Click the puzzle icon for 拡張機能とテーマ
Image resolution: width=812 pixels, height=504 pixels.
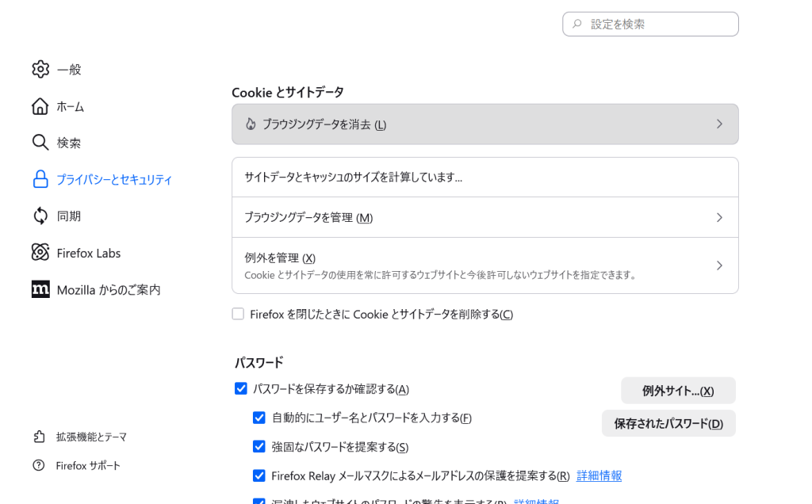(x=39, y=437)
